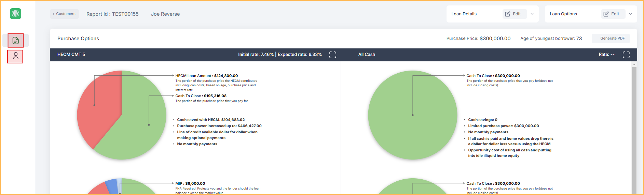The height and width of the screenshot is (195, 644).
Task: Click the green app logo icon
Action: pyautogui.click(x=15, y=14)
